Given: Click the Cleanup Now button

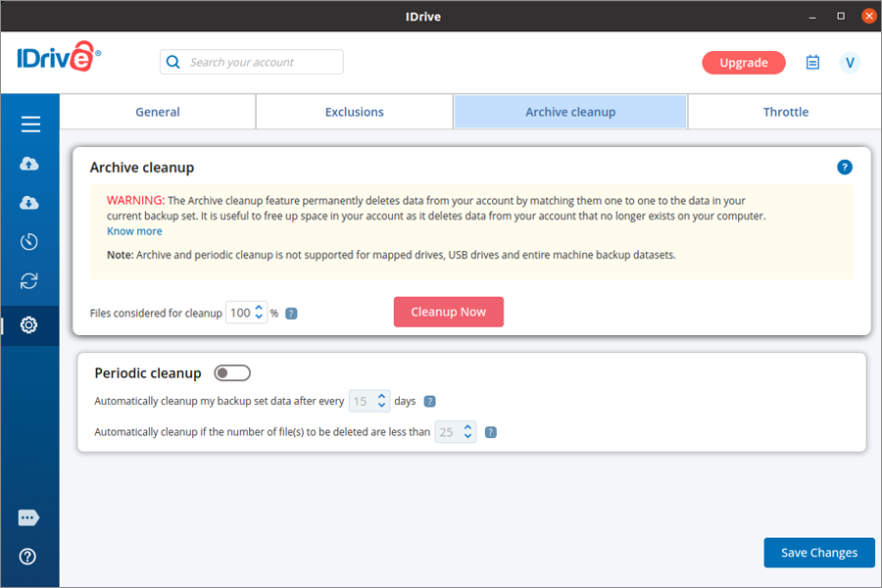Looking at the screenshot, I should coord(448,312).
